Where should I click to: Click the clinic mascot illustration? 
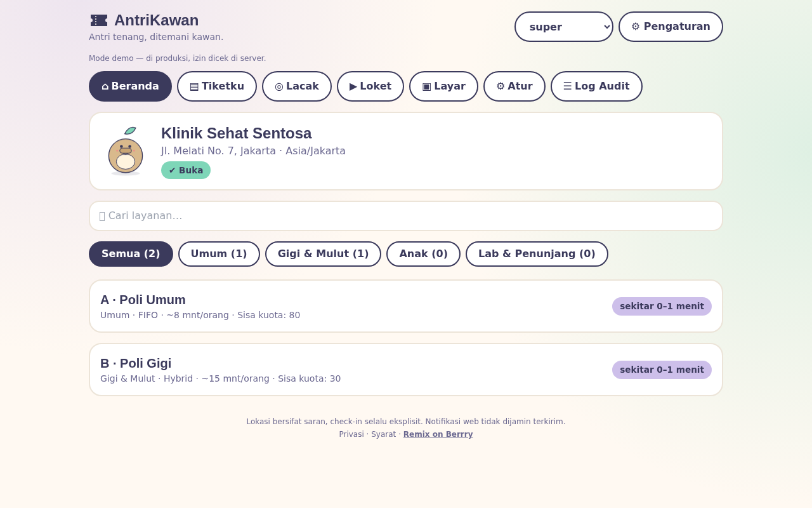coord(126,151)
